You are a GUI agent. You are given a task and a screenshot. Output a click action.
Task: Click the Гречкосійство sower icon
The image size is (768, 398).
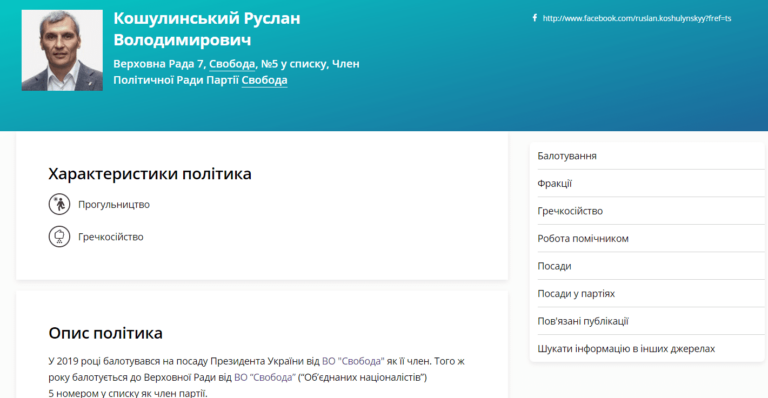[x=59, y=236]
